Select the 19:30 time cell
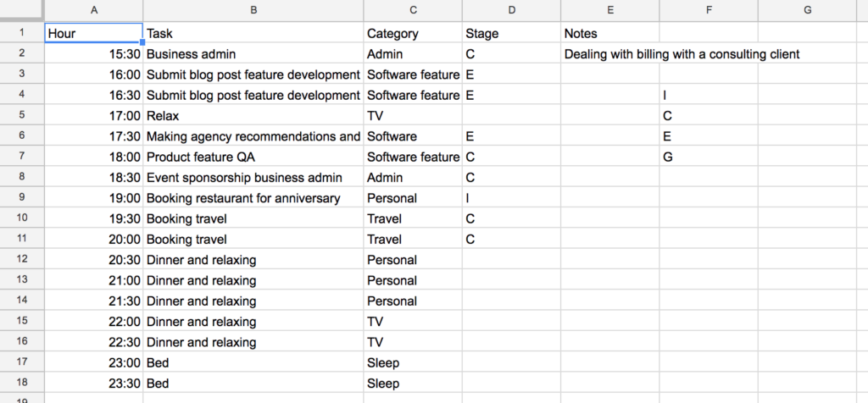 click(93, 218)
